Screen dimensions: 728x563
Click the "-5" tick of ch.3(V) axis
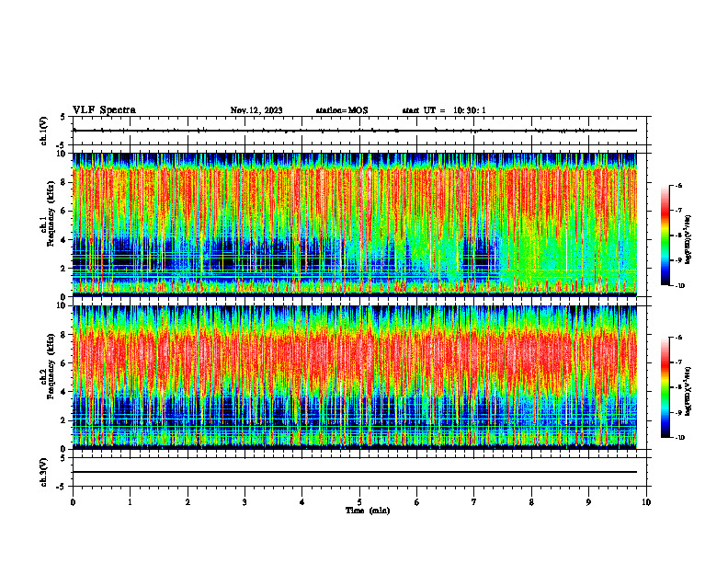click(62, 487)
